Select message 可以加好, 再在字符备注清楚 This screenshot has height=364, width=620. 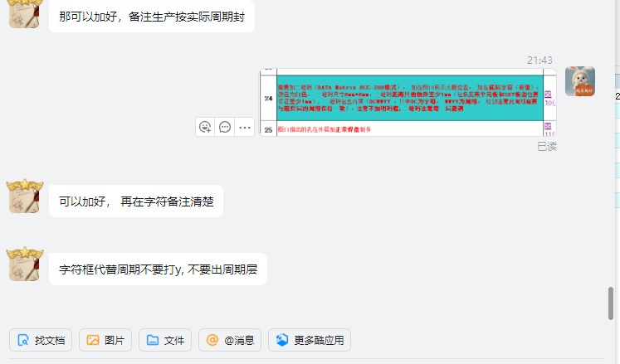click(136, 201)
